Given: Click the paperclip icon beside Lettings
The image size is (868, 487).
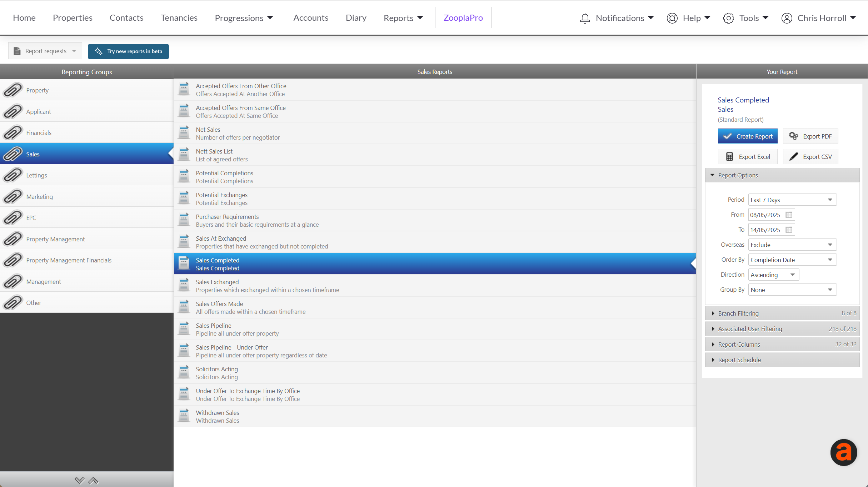Looking at the screenshot, I should point(13,175).
